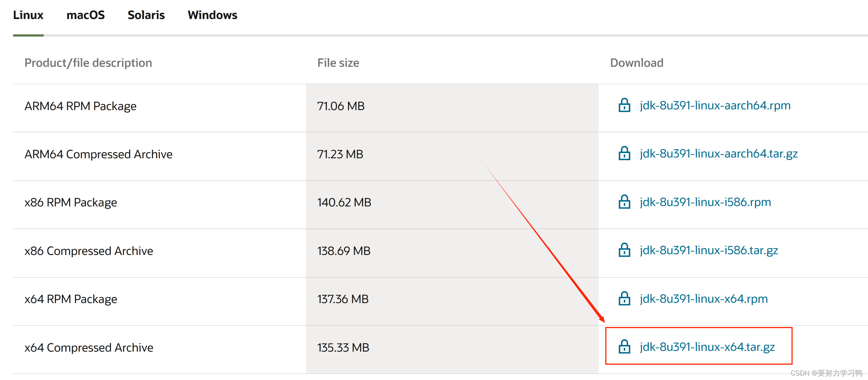
Task: Download jdk-8u391-linux-aarch64.rpm
Action: tap(715, 106)
